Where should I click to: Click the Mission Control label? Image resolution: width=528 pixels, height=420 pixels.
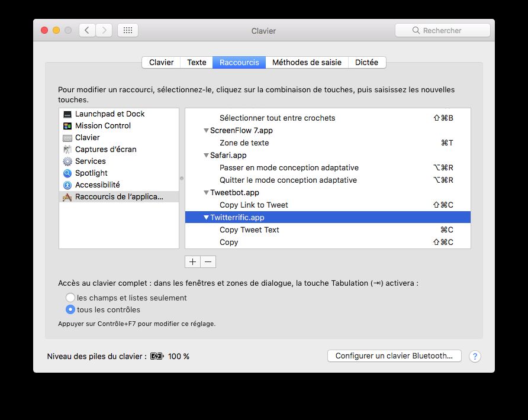[x=103, y=126]
